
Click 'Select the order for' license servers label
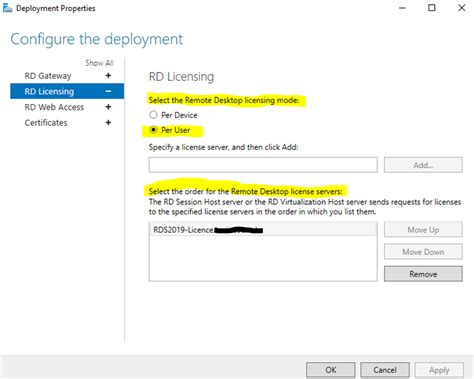click(x=245, y=191)
